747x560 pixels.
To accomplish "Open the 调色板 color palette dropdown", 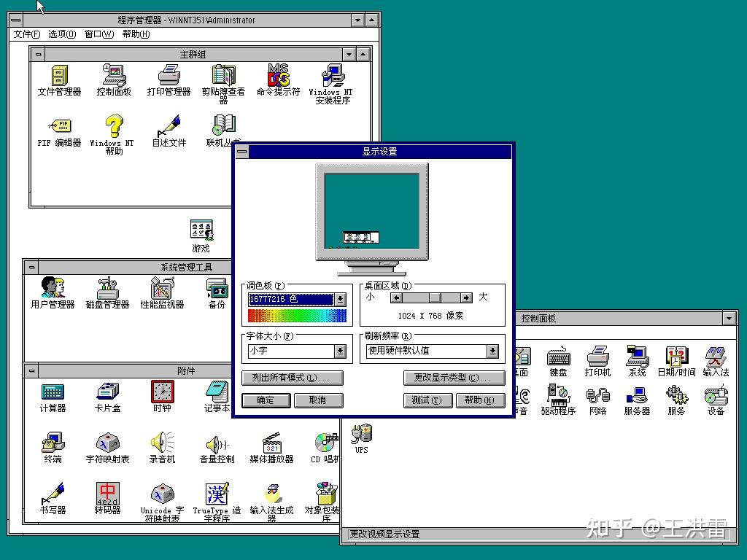I will 341,299.
